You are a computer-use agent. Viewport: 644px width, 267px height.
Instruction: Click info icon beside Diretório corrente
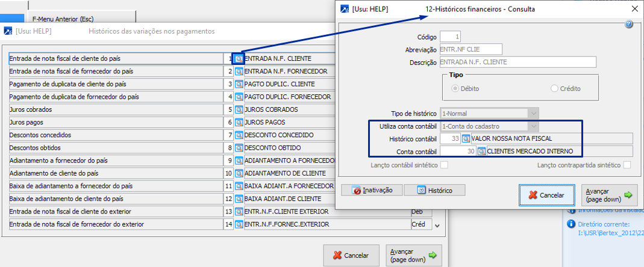571,224
